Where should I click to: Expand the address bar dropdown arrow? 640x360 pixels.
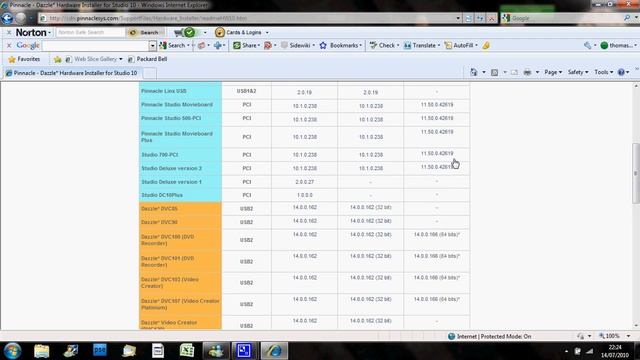[x=458, y=18]
